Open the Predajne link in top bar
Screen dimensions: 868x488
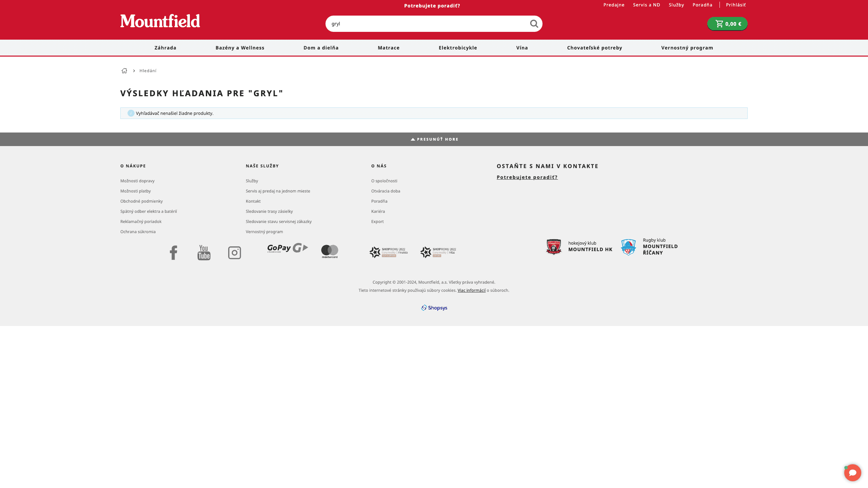point(614,5)
